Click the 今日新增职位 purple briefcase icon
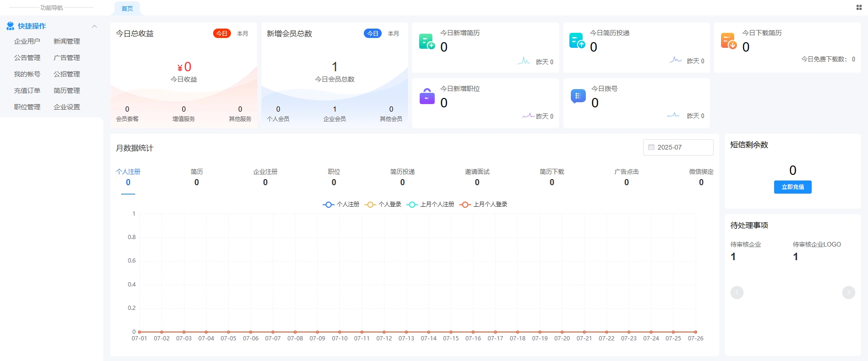Image resolution: width=868 pixels, height=361 pixels. click(x=427, y=96)
